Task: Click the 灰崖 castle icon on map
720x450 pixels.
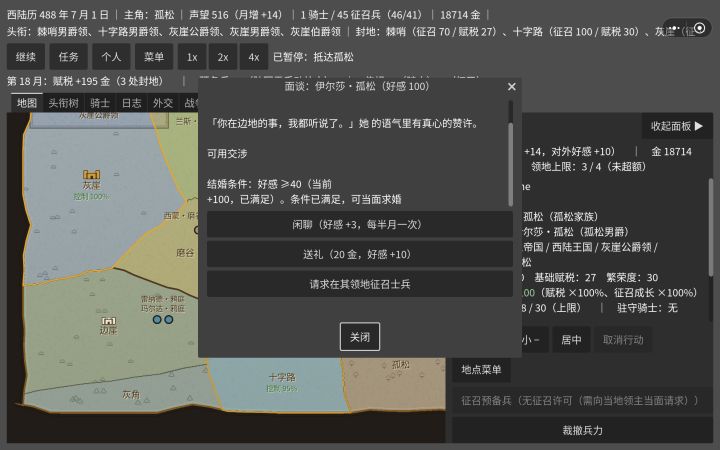Action: (x=91, y=174)
